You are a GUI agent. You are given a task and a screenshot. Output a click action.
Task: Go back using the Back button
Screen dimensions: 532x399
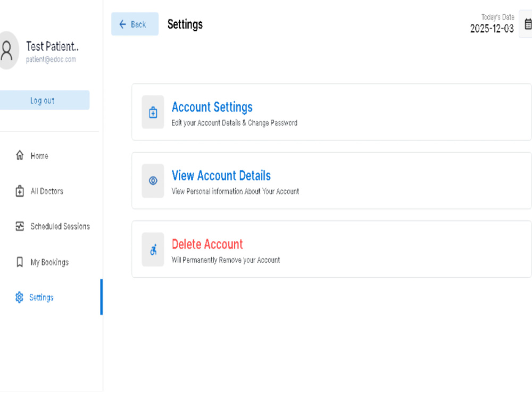[x=135, y=24]
